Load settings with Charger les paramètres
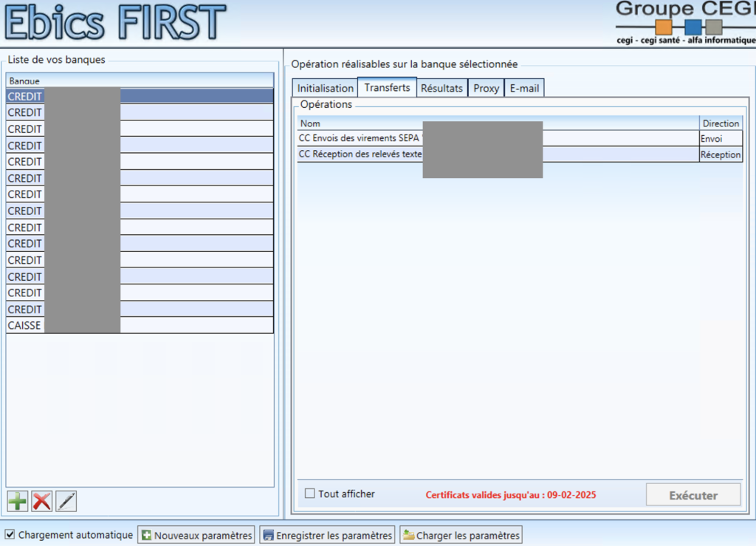 461,535
